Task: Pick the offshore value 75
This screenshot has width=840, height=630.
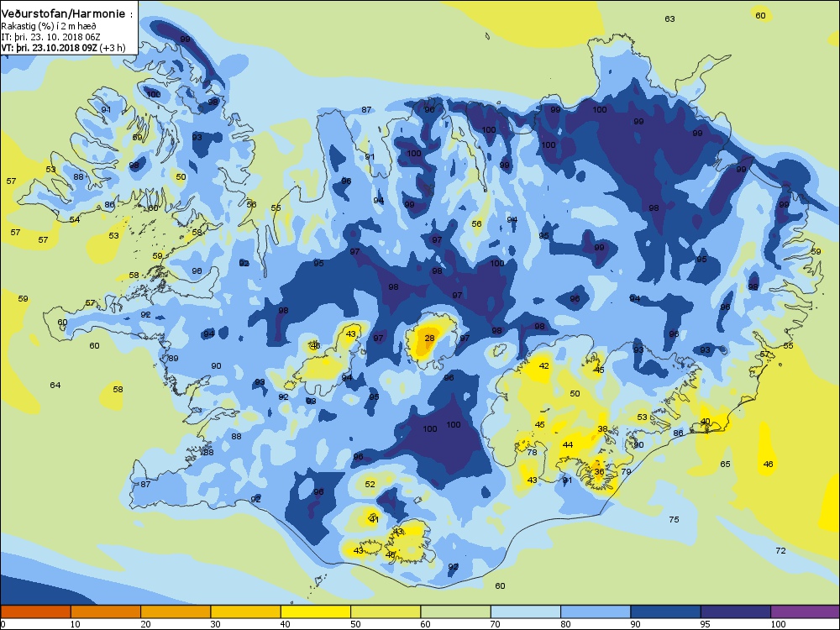Action: tap(674, 519)
